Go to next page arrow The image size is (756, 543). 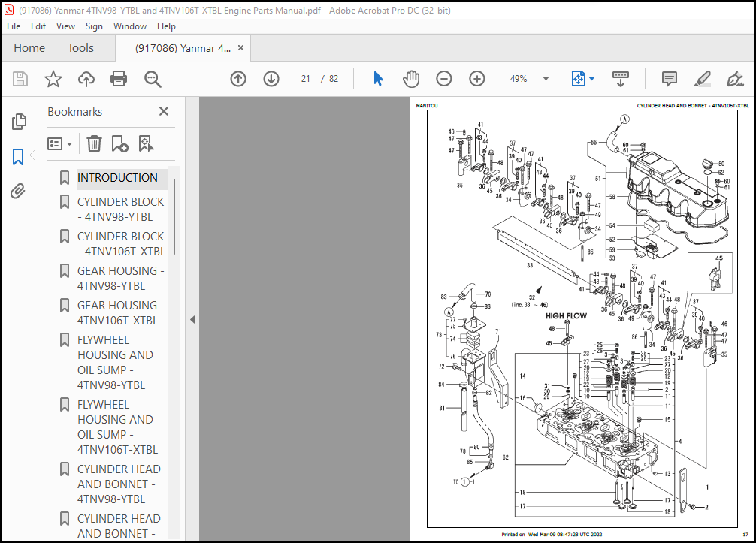[x=271, y=79]
